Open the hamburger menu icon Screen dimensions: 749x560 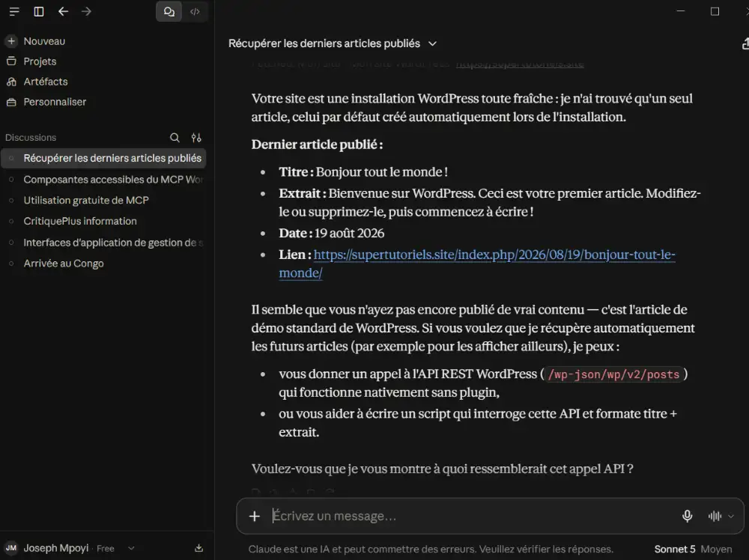[x=14, y=11]
